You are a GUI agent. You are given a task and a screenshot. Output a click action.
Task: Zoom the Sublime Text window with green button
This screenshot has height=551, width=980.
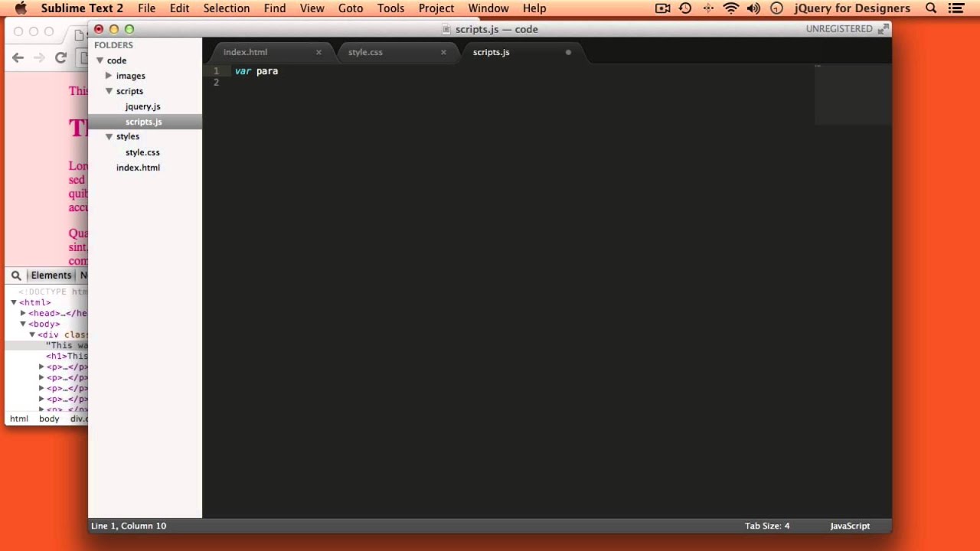[129, 29]
